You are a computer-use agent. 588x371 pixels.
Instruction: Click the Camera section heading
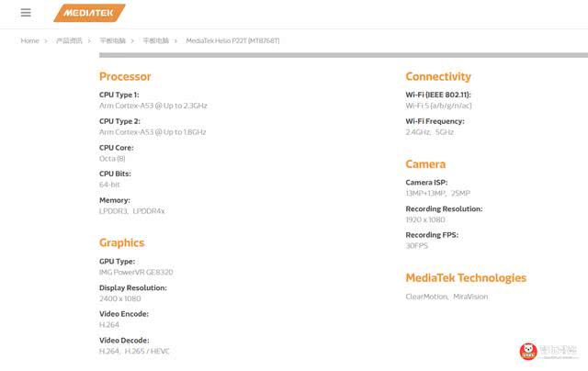(x=425, y=164)
